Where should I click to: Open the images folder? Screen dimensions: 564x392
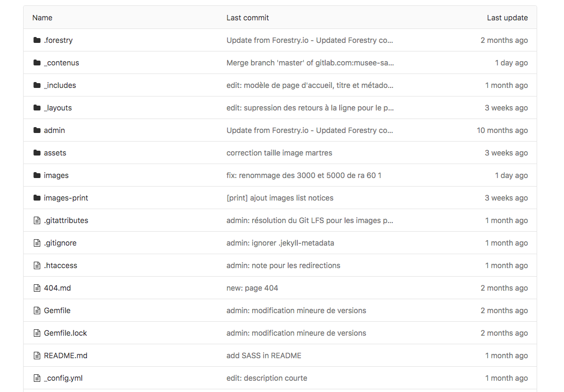point(56,175)
